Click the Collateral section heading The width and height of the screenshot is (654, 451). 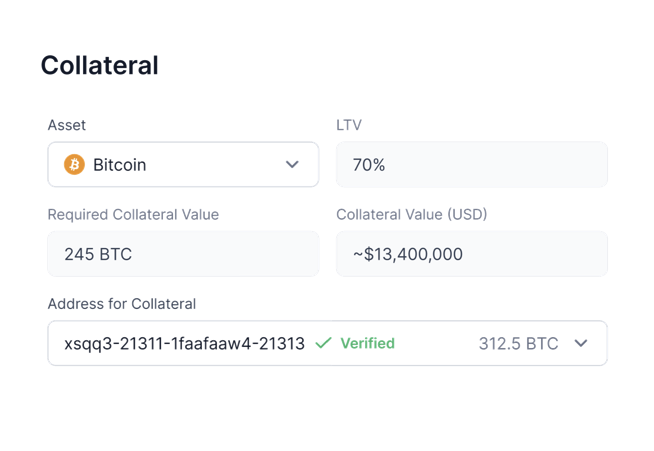[x=99, y=66]
